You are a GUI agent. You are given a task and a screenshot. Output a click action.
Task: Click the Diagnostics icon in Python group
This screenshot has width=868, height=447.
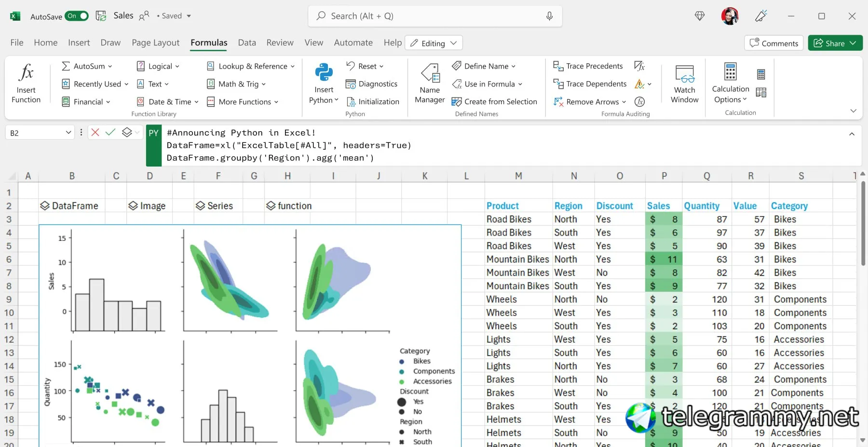[351, 84]
